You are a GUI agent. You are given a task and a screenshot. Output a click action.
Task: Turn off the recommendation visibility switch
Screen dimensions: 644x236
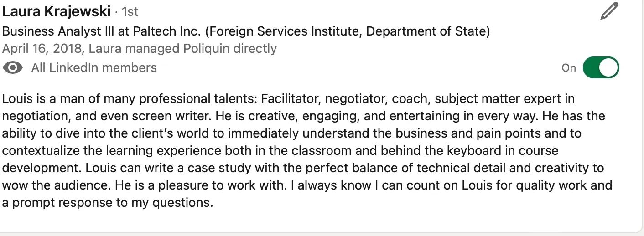pos(601,68)
